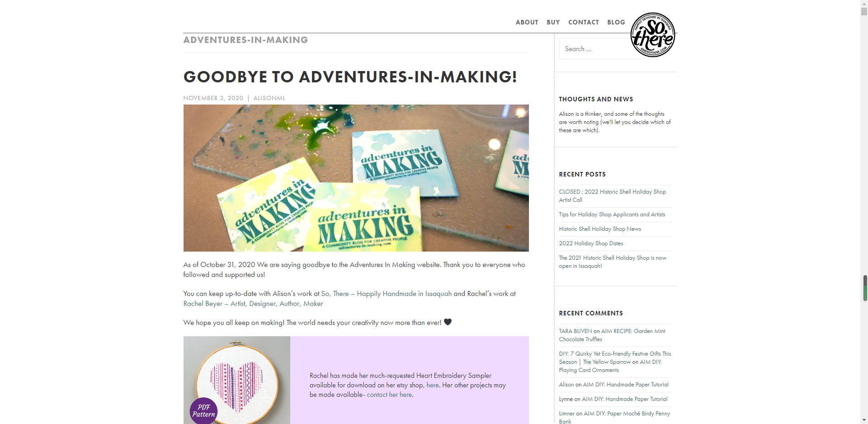Click 'contact her here' link
Image resolution: width=868 pixels, height=424 pixels.
[x=389, y=395]
